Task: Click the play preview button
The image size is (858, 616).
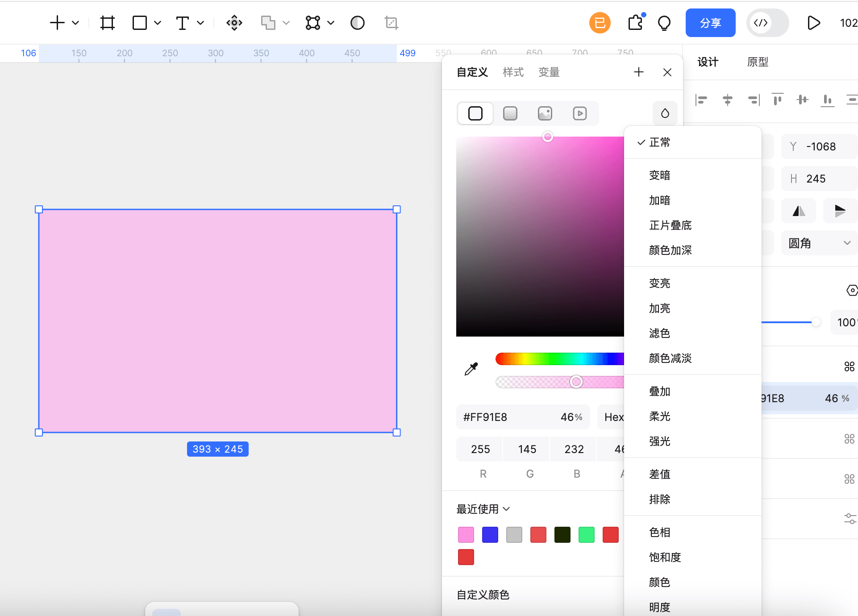Action: 813,23
